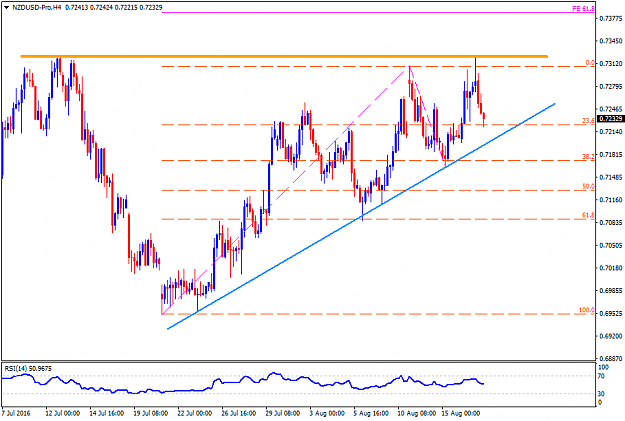Click the 0.73120 price axis value

click(611, 64)
